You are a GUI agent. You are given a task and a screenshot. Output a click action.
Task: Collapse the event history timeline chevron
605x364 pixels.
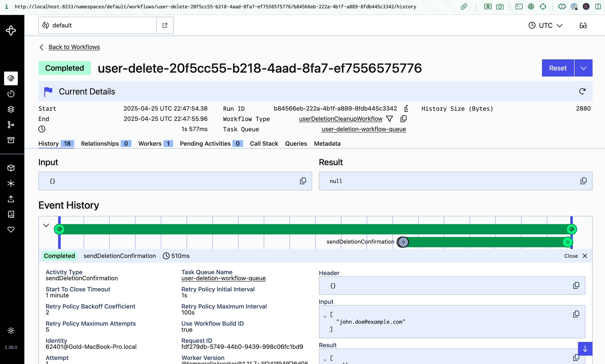coord(46,225)
